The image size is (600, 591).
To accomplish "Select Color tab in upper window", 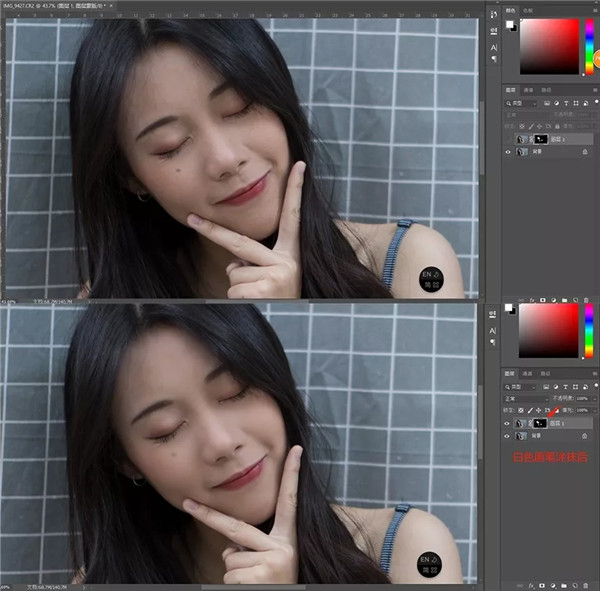I will [510, 11].
